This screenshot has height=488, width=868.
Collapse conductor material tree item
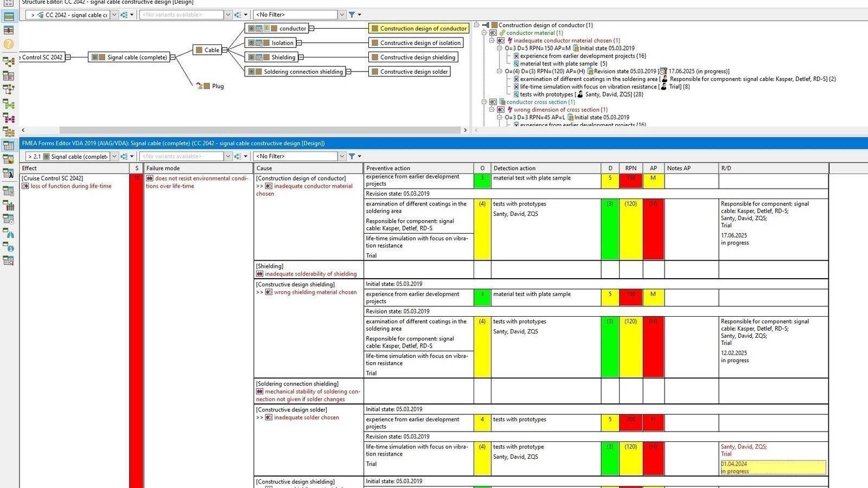484,33
